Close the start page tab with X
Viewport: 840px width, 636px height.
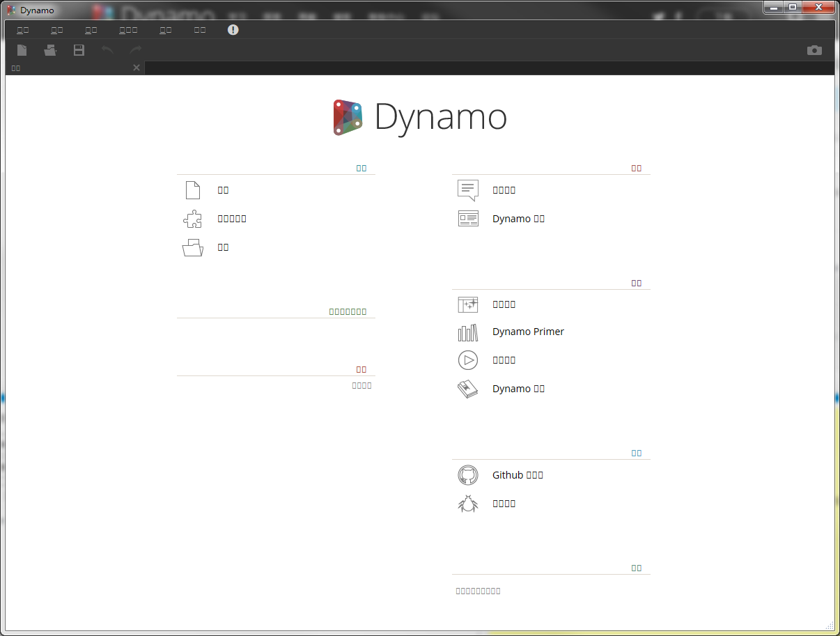[137, 68]
